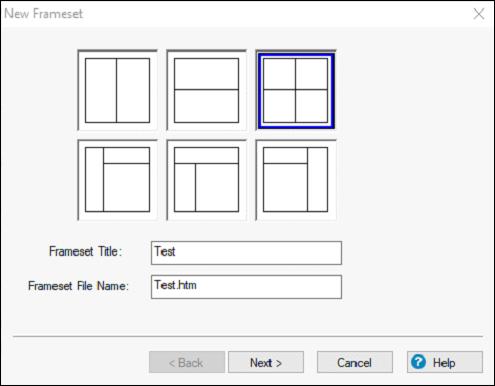Choose the four-pane grid frameset layout
Screen dimensions: 495x386
(x=296, y=90)
